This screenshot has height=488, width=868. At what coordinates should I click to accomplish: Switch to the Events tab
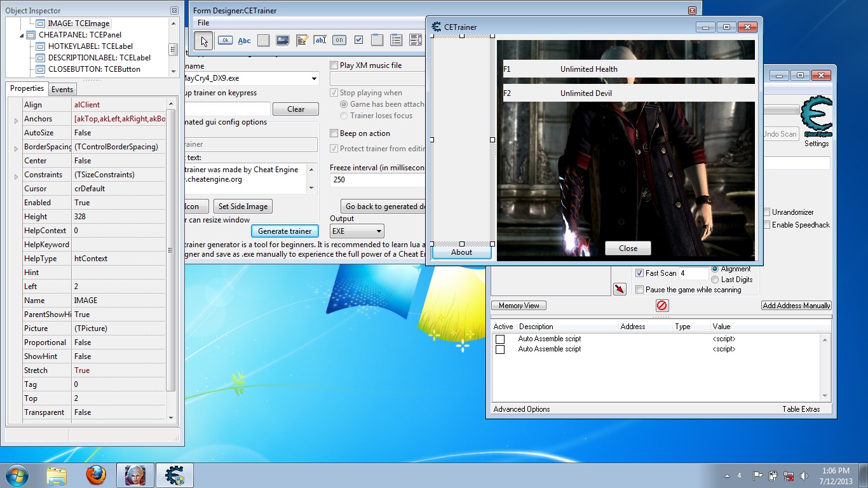pyautogui.click(x=62, y=90)
